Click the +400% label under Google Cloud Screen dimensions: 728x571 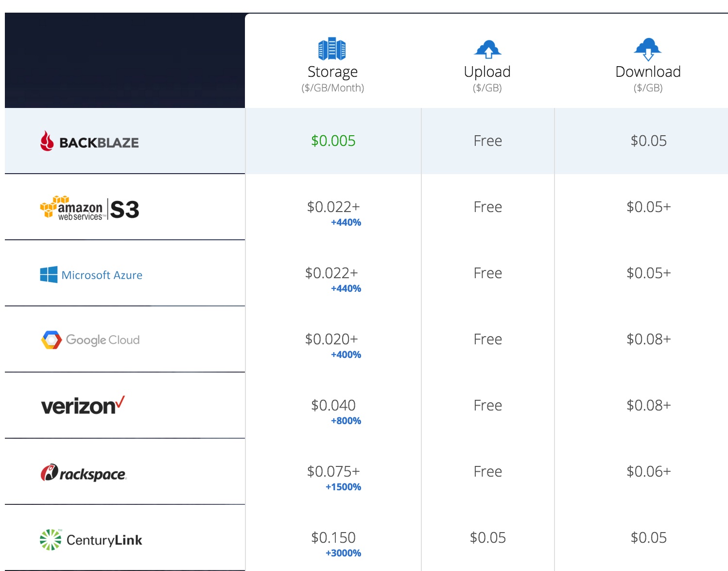[346, 355]
